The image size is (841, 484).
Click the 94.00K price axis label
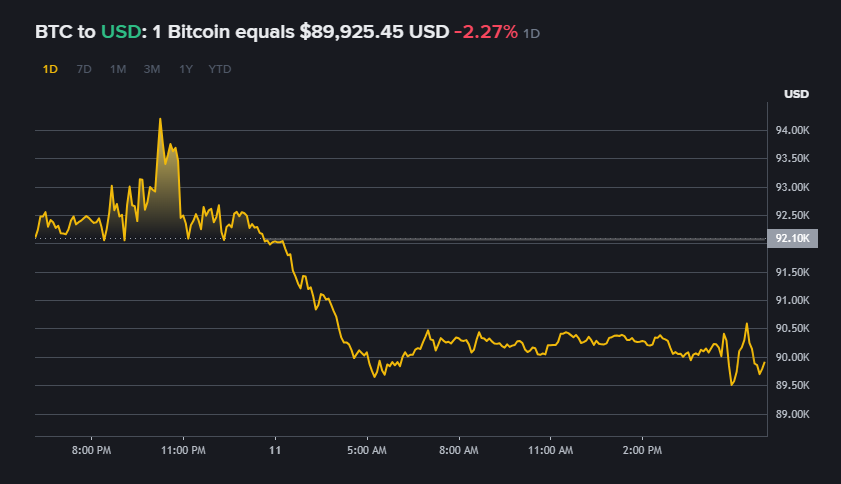click(x=792, y=130)
